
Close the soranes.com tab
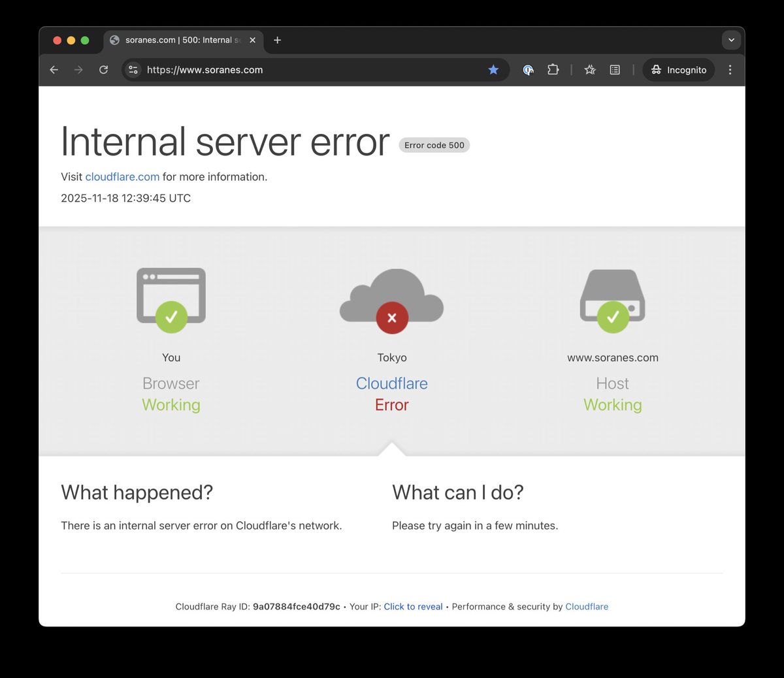point(252,40)
